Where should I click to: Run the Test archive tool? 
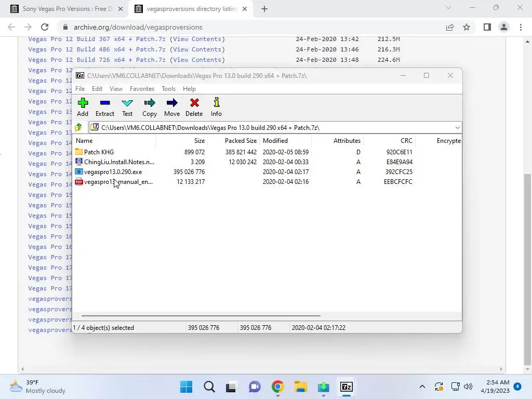[x=127, y=107]
